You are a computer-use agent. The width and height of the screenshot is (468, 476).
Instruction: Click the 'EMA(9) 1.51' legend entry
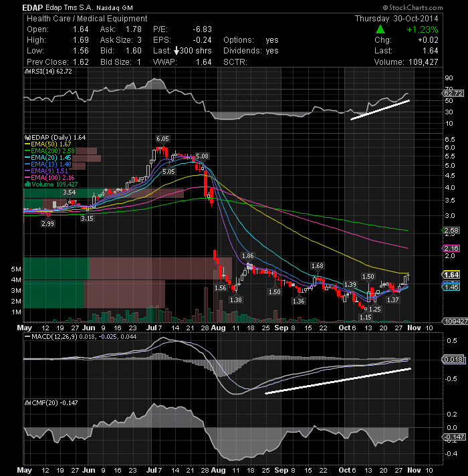pos(46,171)
